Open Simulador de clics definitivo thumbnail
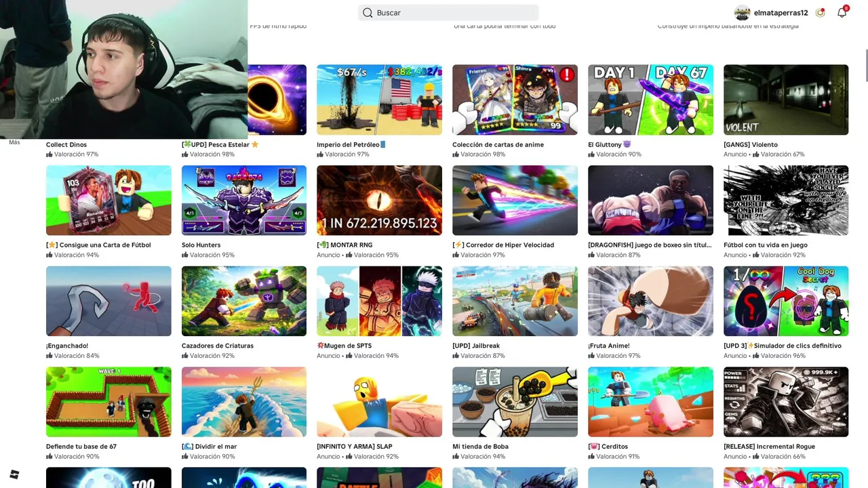 coord(786,301)
